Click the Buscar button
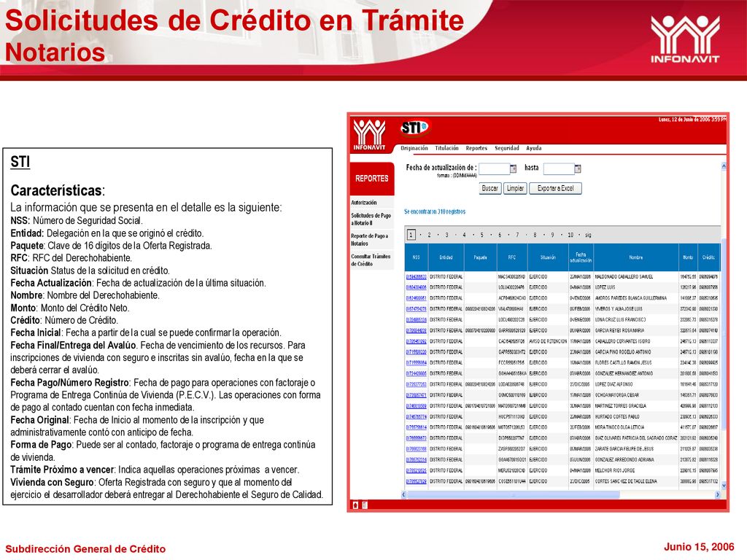 489,188
